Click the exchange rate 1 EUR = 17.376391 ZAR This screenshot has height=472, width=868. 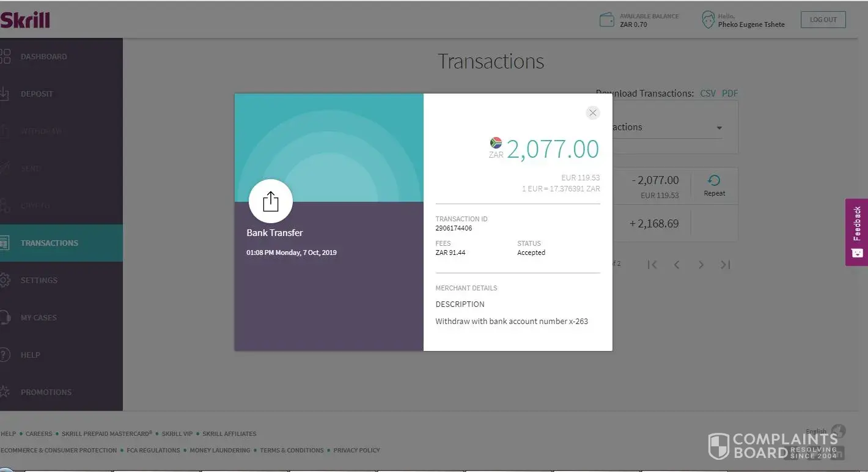[x=561, y=189]
